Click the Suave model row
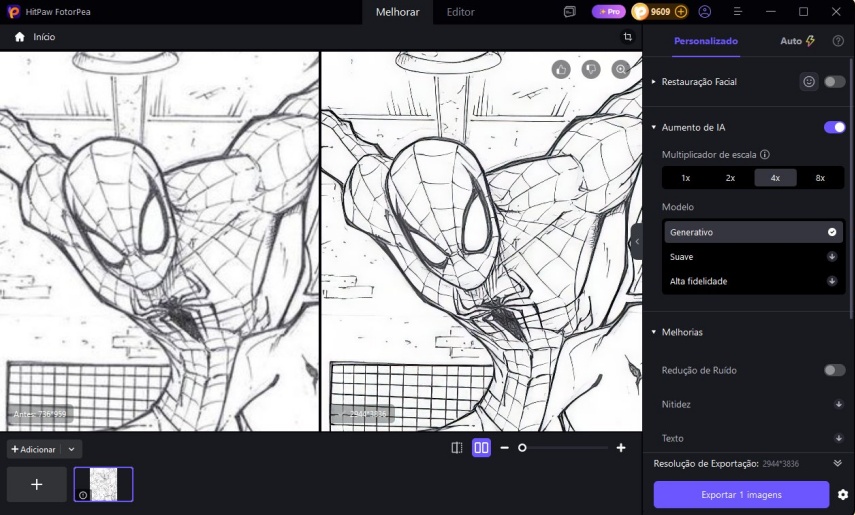Viewport: 855px width, 515px height. 753,256
